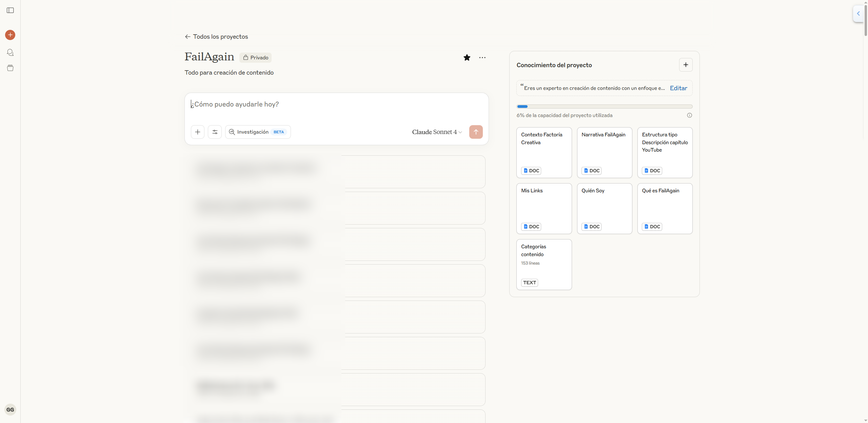Viewport: 868px width, 423px height.
Task: Open Contexto Factoría Creativa document
Action: pyautogui.click(x=544, y=153)
